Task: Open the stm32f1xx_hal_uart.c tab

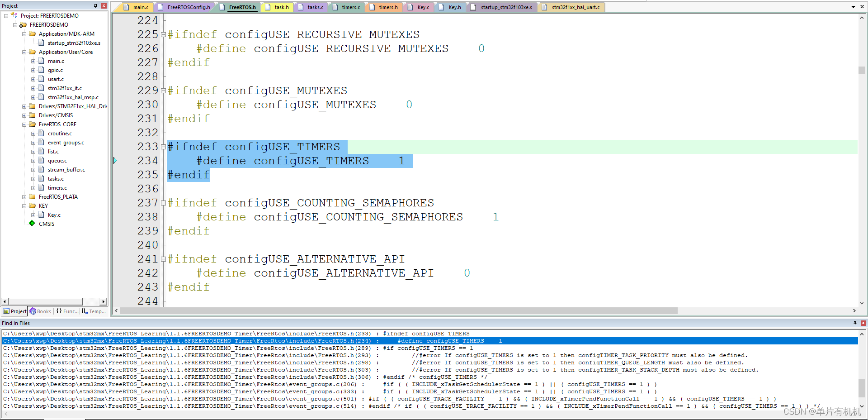Action: point(571,7)
